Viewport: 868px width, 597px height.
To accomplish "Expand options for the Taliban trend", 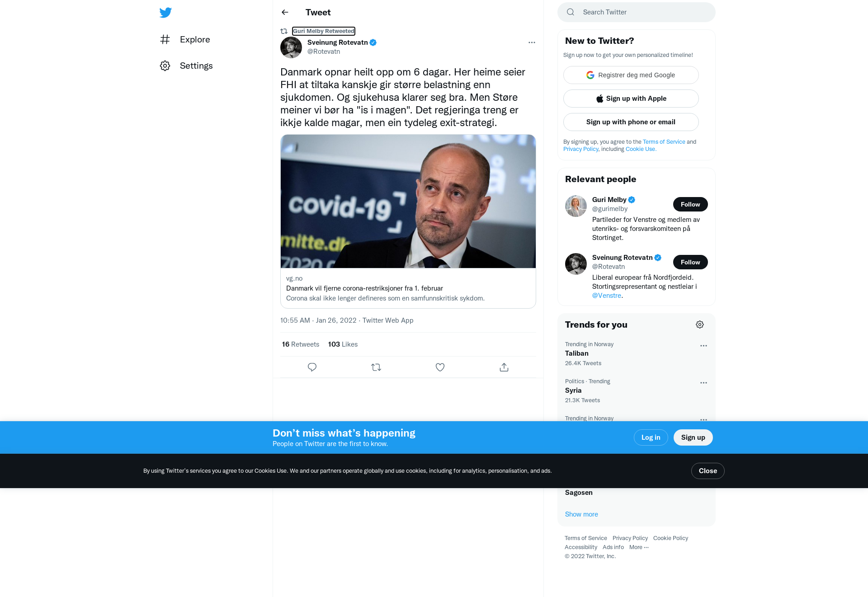I will [x=703, y=346].
